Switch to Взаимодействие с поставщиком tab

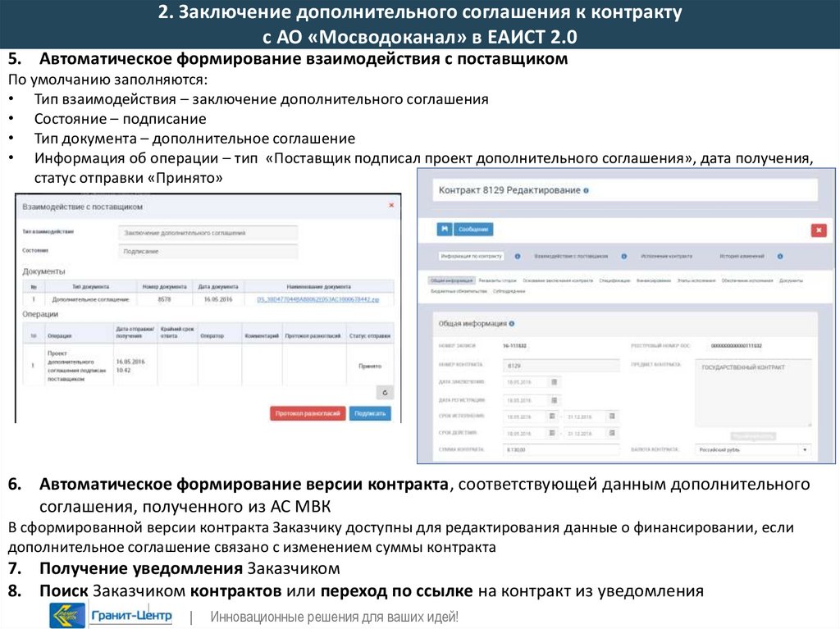[x=571, y=256]
